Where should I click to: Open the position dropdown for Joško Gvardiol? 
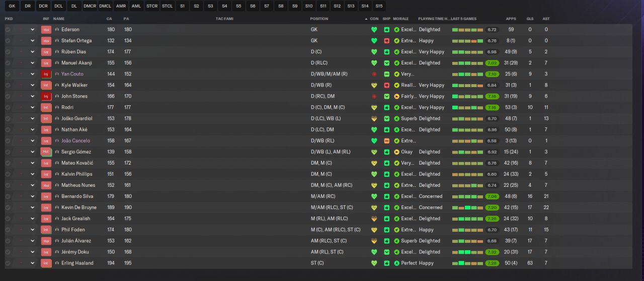[x=32, y=118]
